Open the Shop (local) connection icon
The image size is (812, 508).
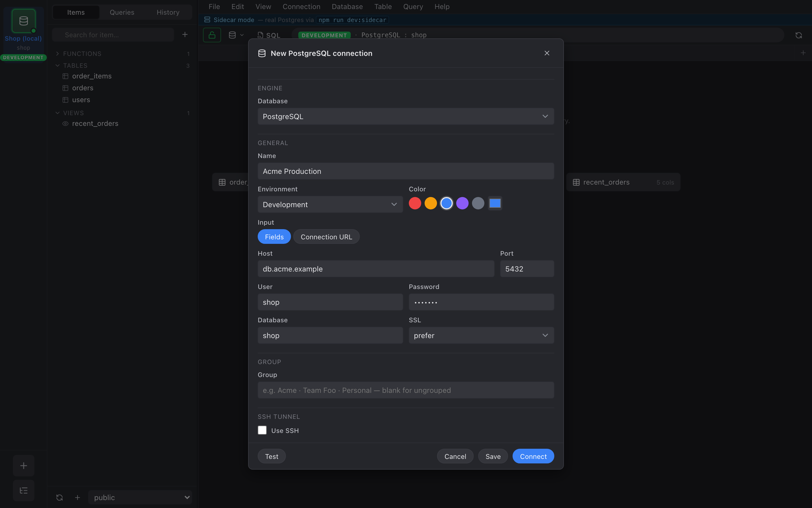[x=23, y=21]
